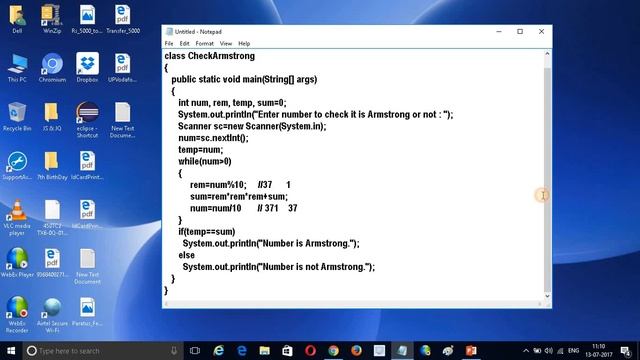Select the WebEx Player desktop shortcut
This screenshot has height=360, width=640.
(17, 263)
